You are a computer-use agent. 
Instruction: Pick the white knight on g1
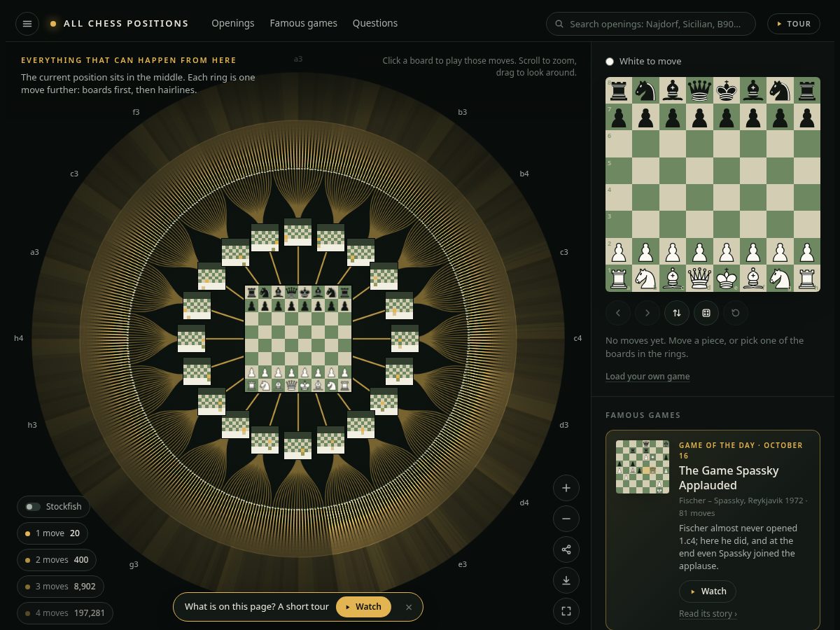tap(780, 278)
